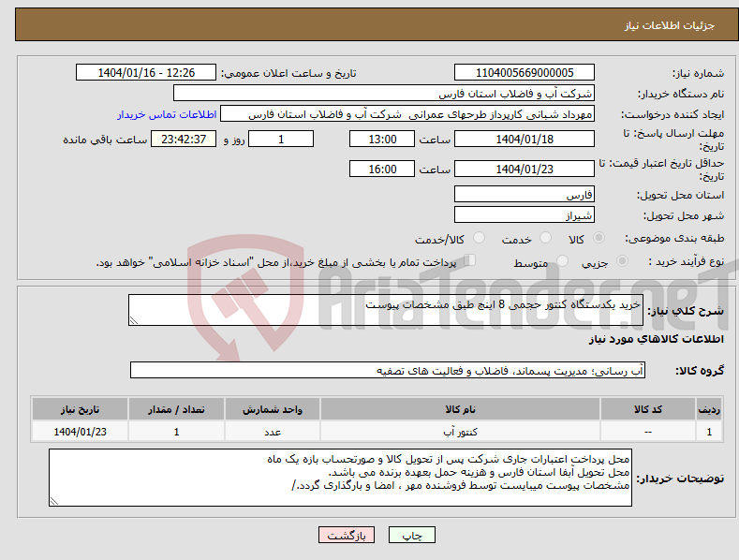The image size is (739, 560).
Task: Click the ساعت باقی مانده label
Action: click(x=105, y=140)
